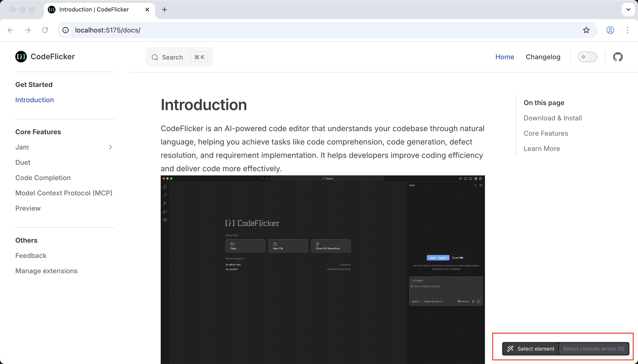Viewport: 638px width, 364px height.
Task: Open the GitHub repository icon
Action: [617, 57]
